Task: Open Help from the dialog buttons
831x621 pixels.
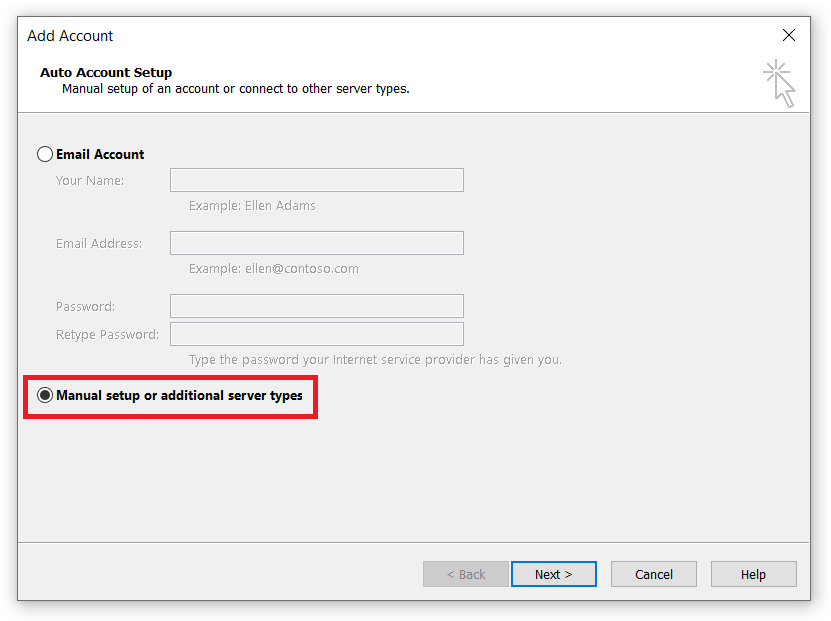Action: click(753, 574)
